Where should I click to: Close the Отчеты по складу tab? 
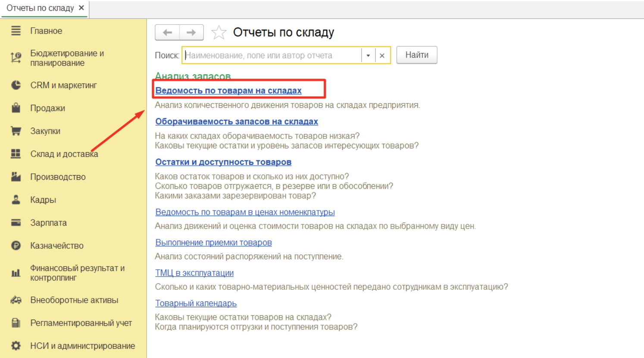[81, 8]
